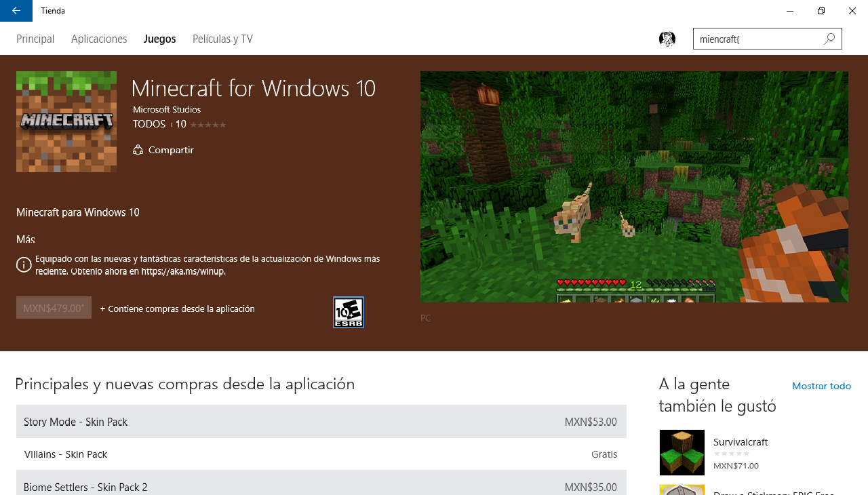Click Survivalcraft price MXN$71.00
The height and width of the screenshot is (495, 868).
pos(736,466)
